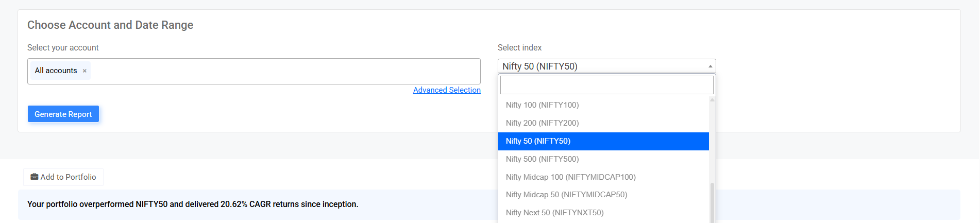This screenshot has width=980, height=223.
Task: Click the scrollbar up arrow in dropdown
Action: pyautogui.click(x=712, y=99)
